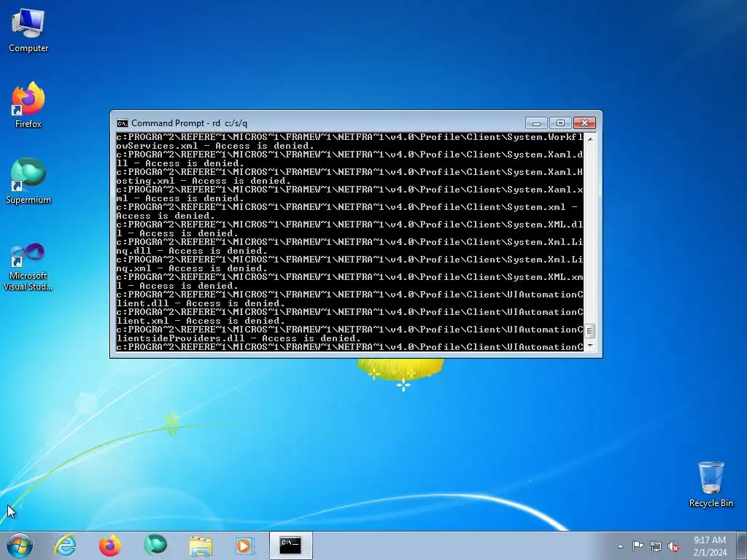747x560 pixels.
Task: Activate the Command Prompt taskbar button
Action: (x=290, y=545)
